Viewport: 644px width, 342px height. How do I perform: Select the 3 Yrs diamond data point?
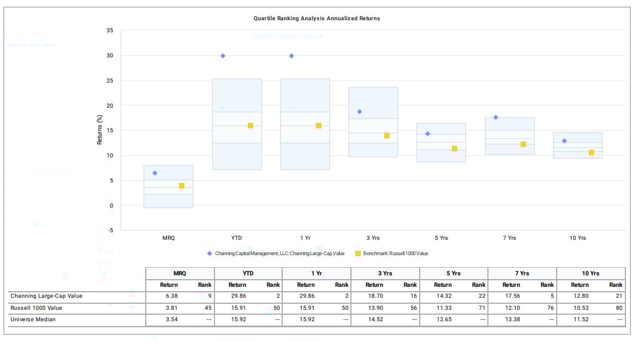pyautogui.click(x=359, y=111)
